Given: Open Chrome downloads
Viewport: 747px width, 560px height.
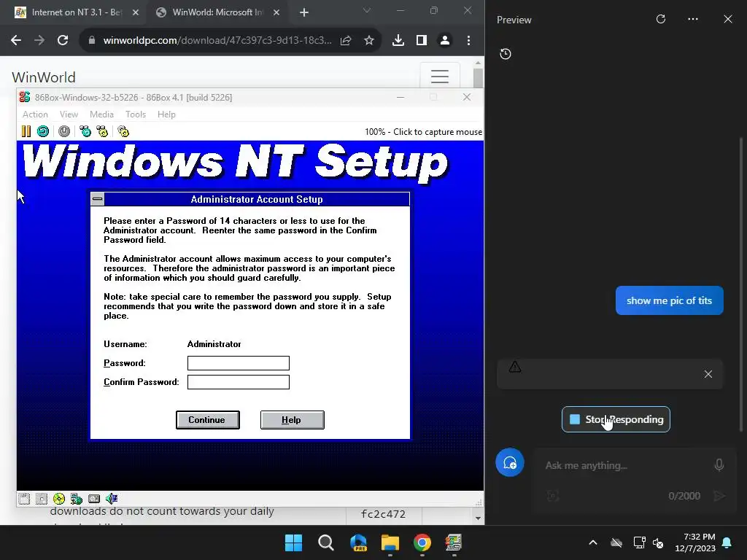Looking at the screenshot, I should coord(398,41).
